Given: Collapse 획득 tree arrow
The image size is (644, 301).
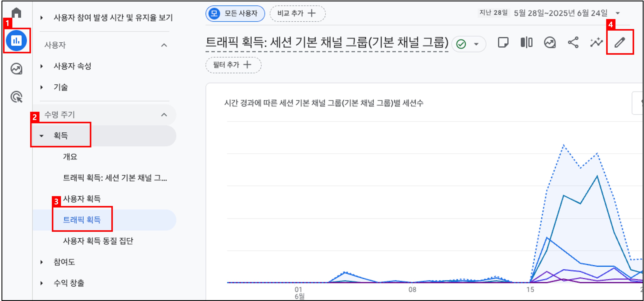Looking at the screenshot, I should (x=42, y=136).
